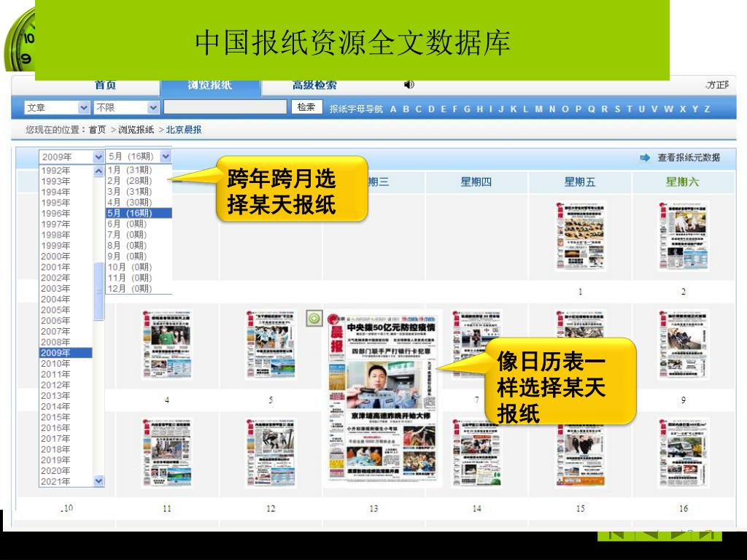
Task: Select letter M in newspaper alphabet navigation
Action: (x=538, y=109)
